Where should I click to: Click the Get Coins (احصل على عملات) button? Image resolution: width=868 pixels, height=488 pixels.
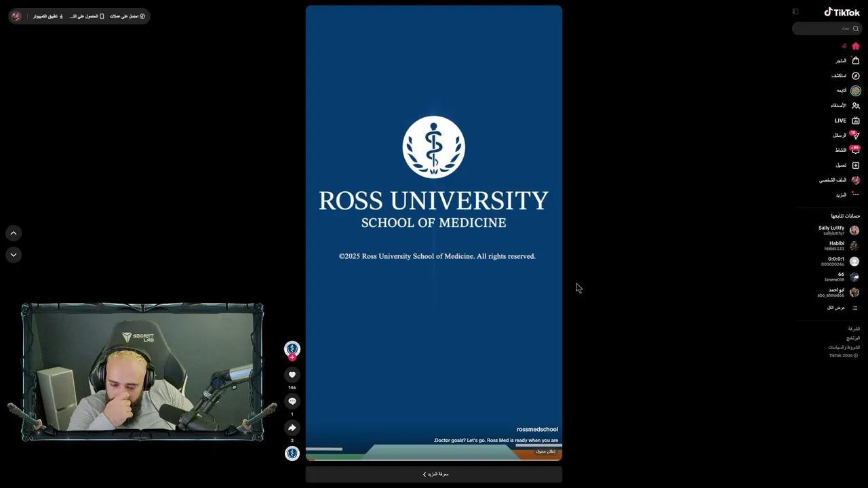tap(127, 16)
